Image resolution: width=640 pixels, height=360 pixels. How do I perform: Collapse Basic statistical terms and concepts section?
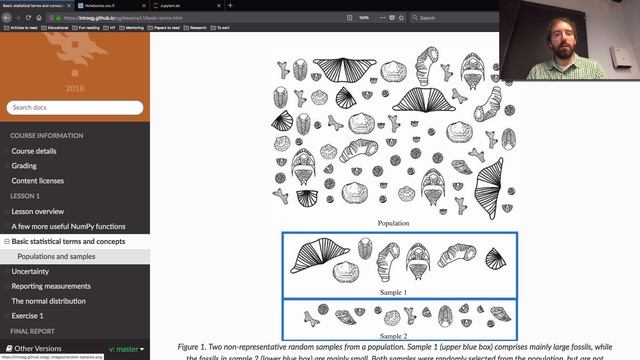click(7, 242)
